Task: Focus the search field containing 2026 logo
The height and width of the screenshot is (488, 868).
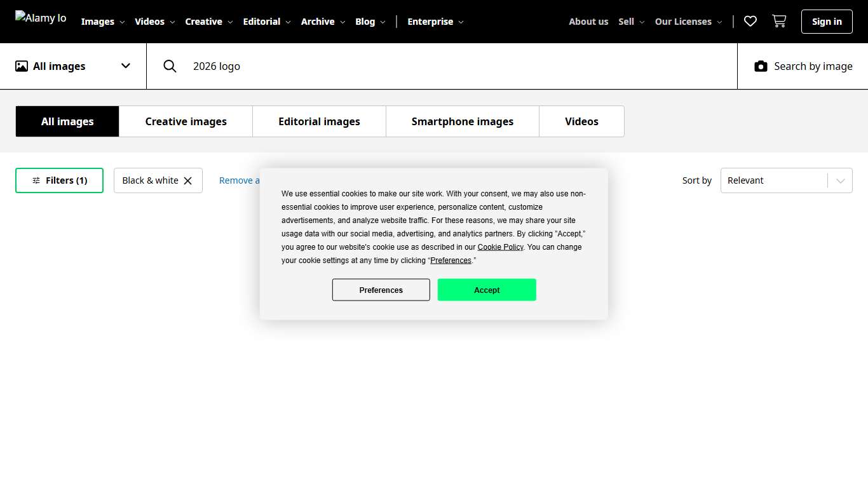Action: click(445, 66)
